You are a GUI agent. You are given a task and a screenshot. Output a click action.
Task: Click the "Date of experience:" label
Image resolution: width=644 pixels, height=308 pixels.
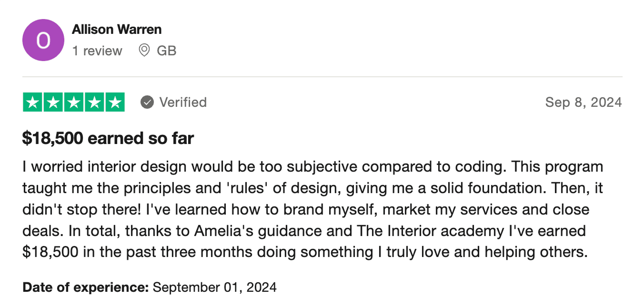[x=86, y=287]
